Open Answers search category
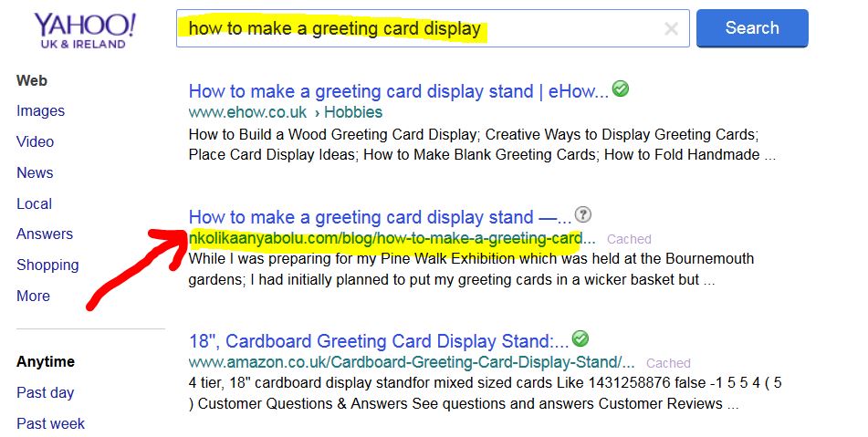The image size is (868, 437). (x=45, y=234)
